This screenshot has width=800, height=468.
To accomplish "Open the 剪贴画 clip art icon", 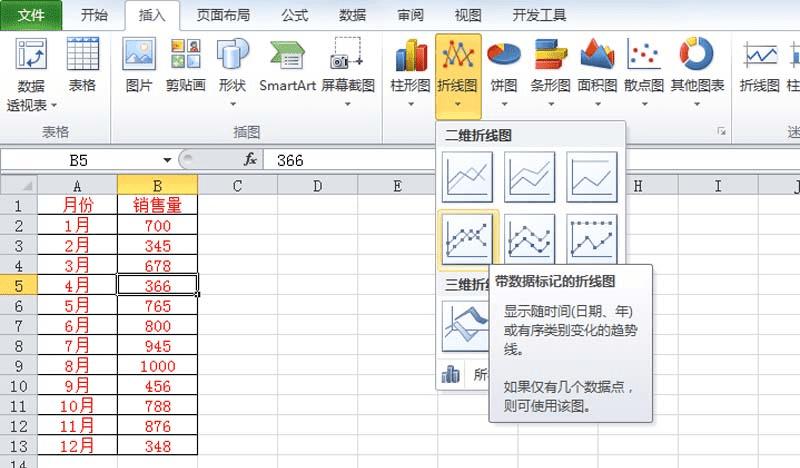I will click(x=185, y=54).
